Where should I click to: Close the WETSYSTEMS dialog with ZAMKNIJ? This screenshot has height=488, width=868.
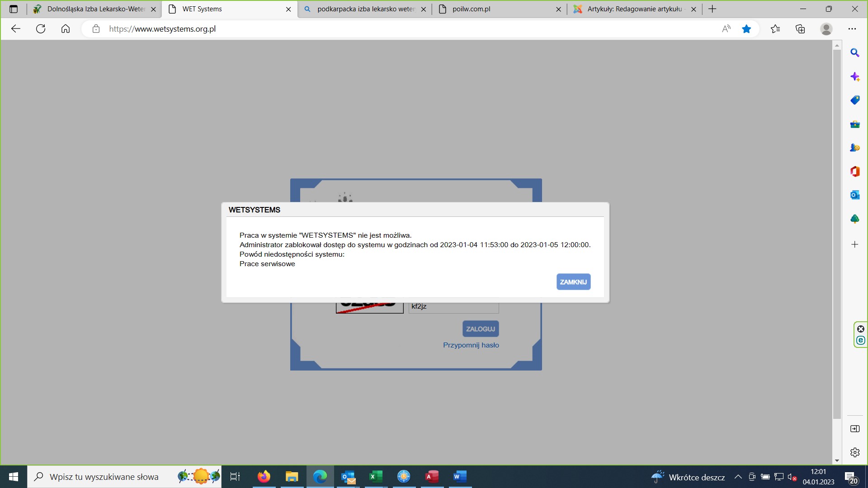pyautogui.click(x=573, y=282)
